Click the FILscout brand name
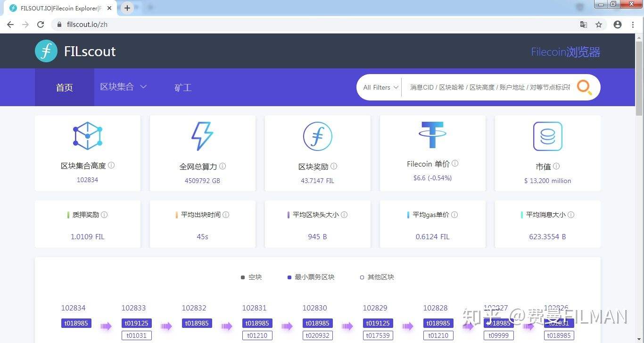This screenshot has width=644, height=343. pos(90,51)
